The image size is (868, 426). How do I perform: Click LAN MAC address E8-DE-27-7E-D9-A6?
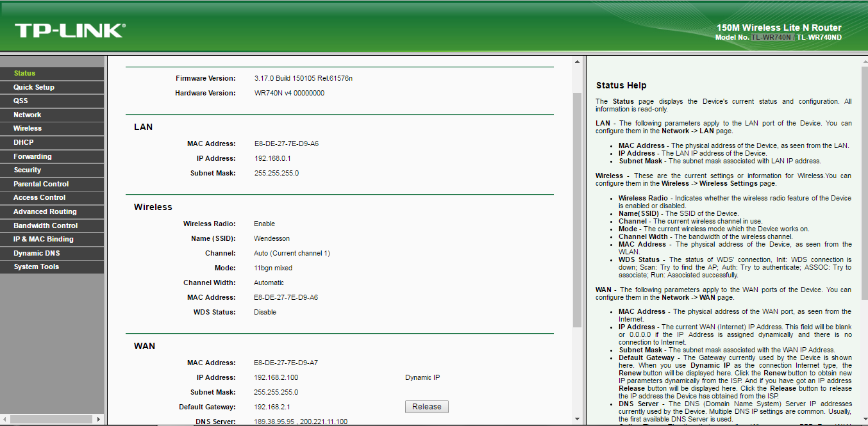point(286,143)
